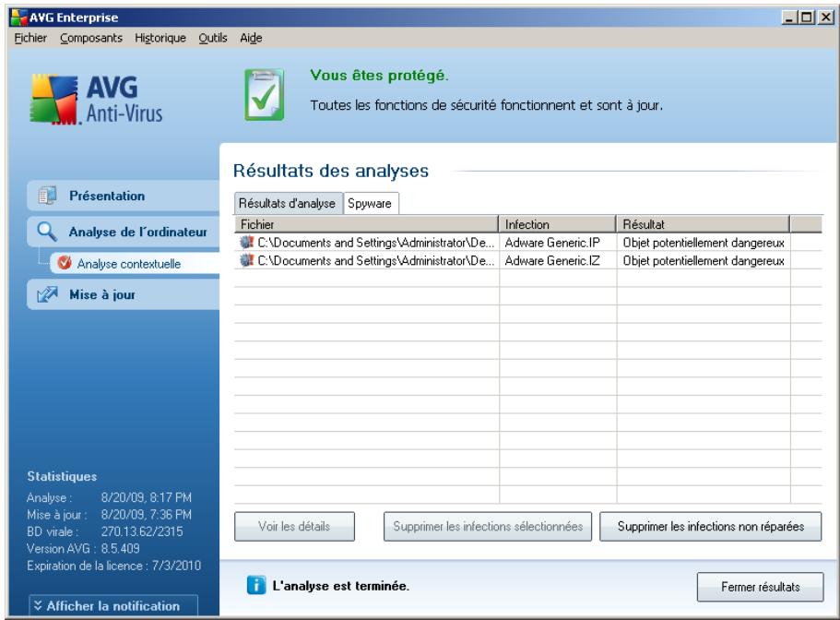This screenshot has width=840, height=620.
Task: Open Présentation in the sidebar
Action: (x=124, y=196)
